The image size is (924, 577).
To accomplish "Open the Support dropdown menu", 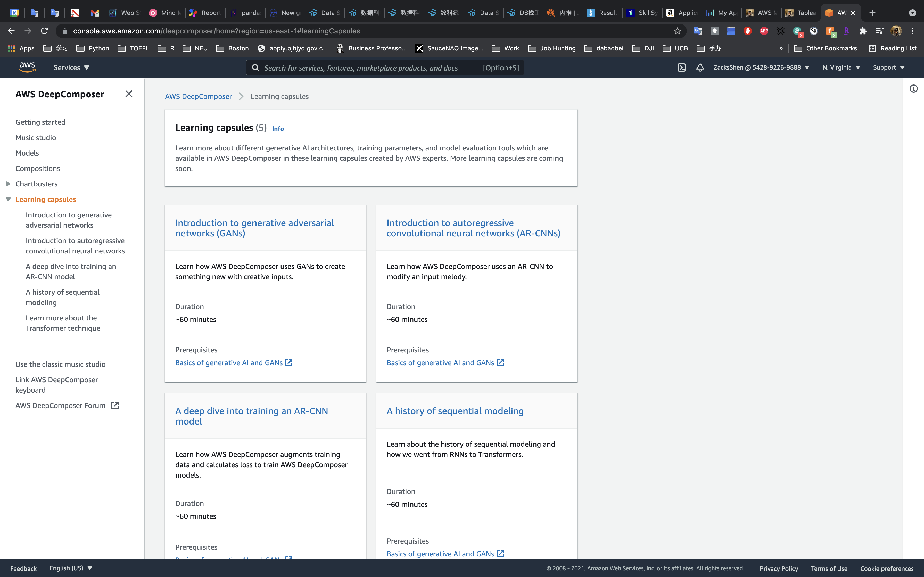I will (888, 67).
